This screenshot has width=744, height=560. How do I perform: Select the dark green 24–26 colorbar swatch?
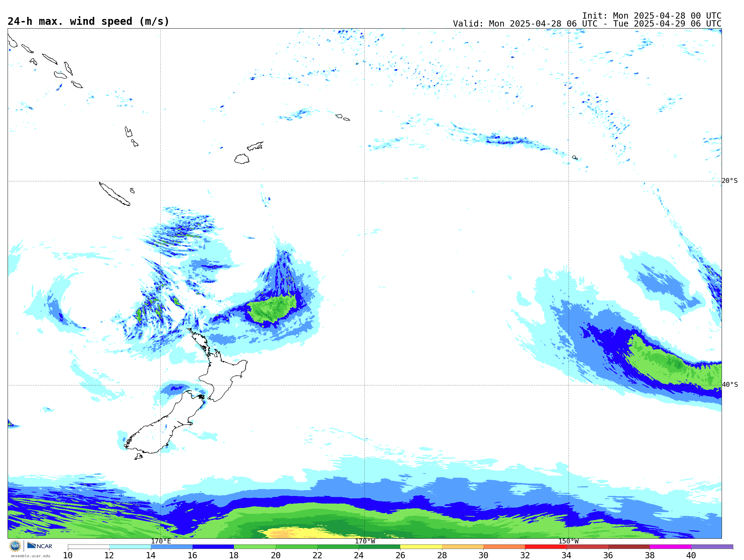click(x=379, y=547)
